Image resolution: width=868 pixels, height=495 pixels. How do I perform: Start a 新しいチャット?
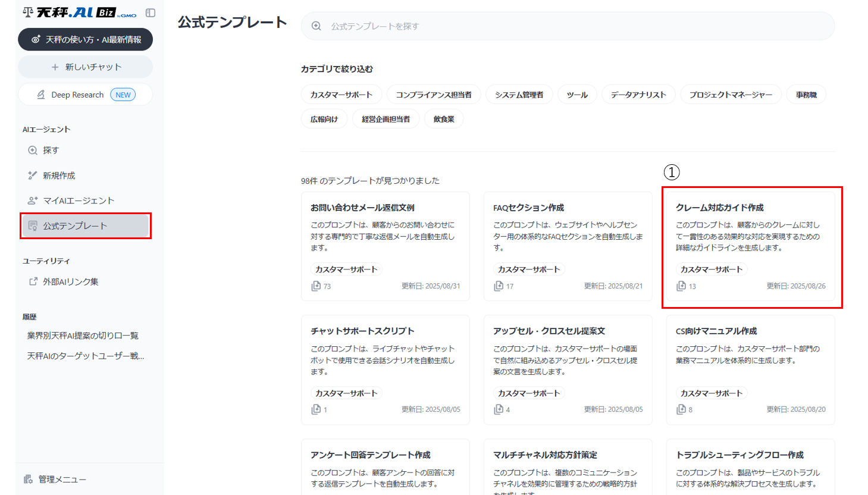[x=86, y=67]
